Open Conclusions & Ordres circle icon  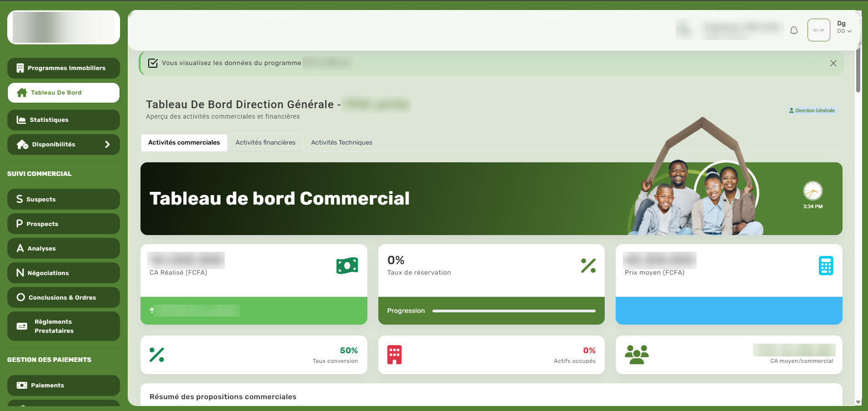pyautogui.click(x=20, y=297)
